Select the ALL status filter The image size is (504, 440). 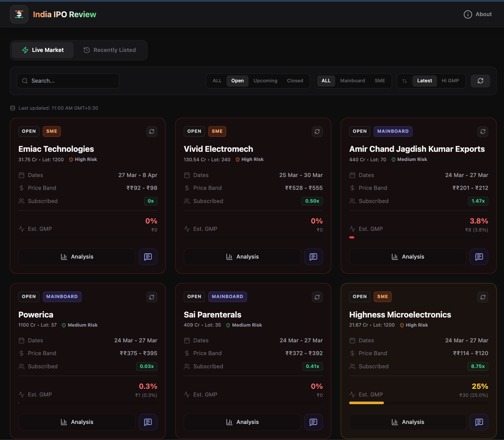(217, 81)
